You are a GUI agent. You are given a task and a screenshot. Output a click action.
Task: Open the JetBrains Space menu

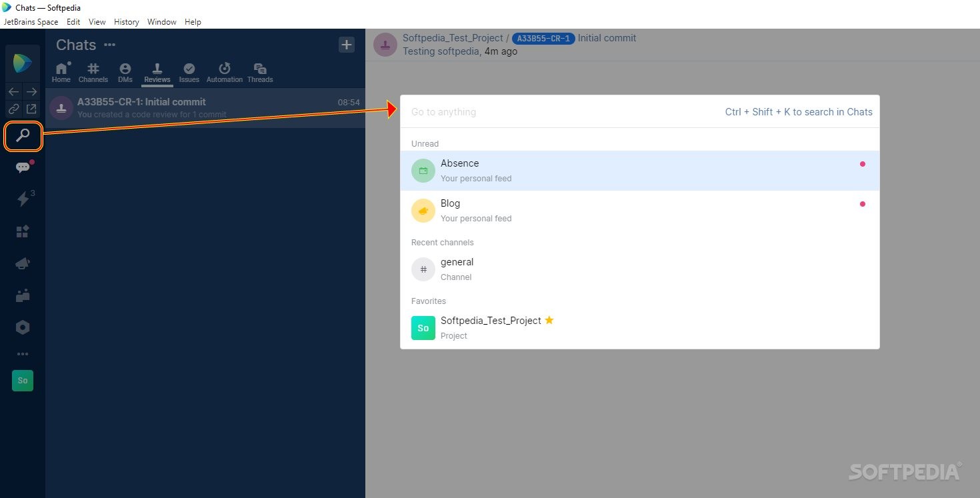[x=31, y=22]
